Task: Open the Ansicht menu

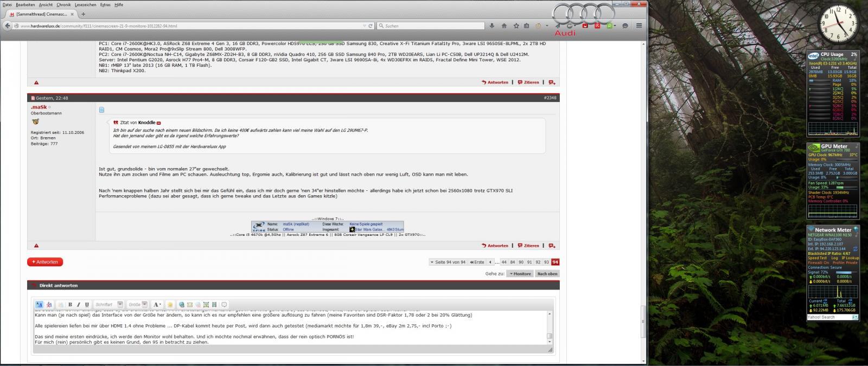Action: click(x=46, y=4)
